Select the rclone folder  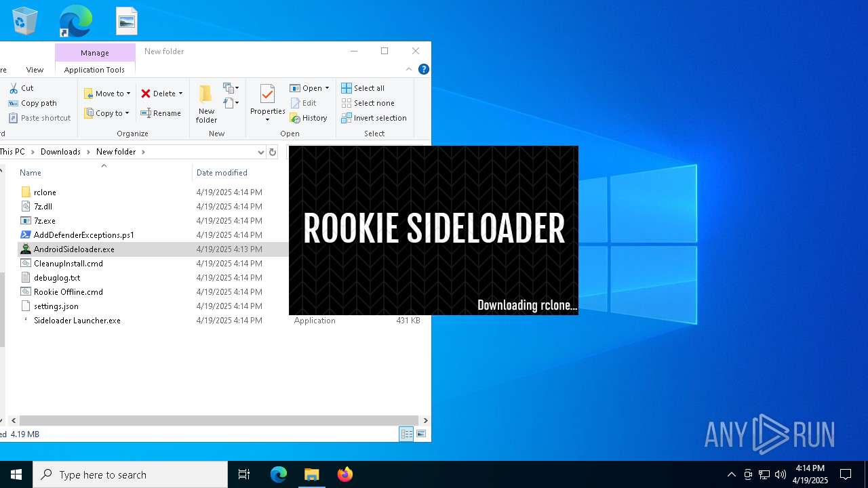45,192
